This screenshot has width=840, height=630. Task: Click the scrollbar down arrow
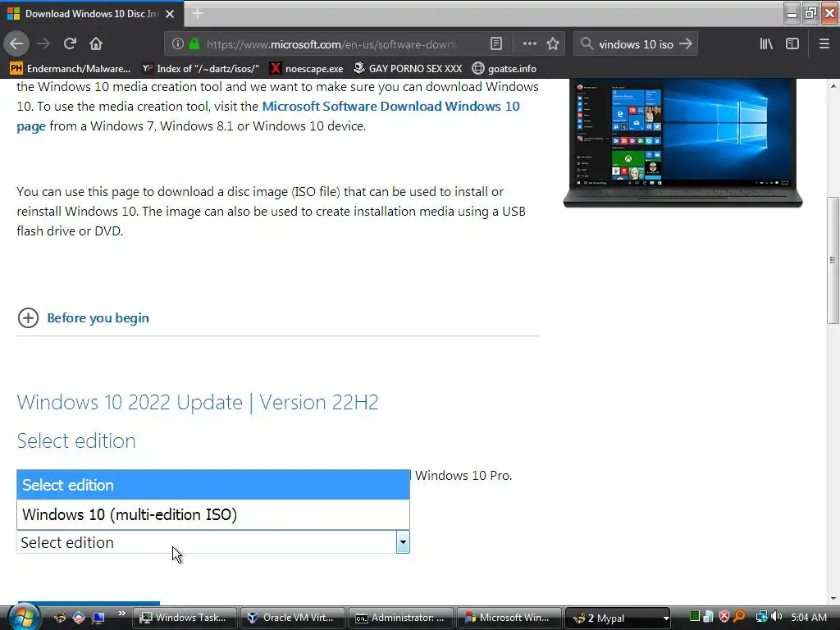coord(833,598)
